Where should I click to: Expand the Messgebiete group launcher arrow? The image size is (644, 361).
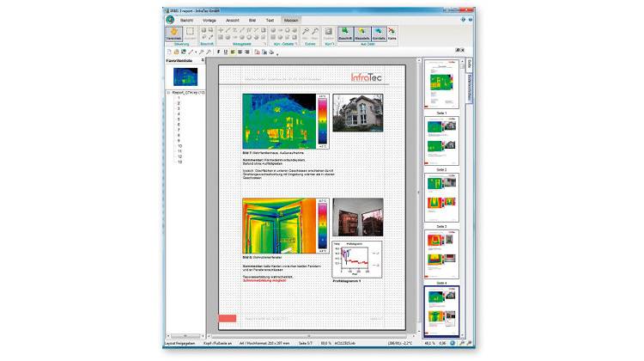tap(266, 42)
